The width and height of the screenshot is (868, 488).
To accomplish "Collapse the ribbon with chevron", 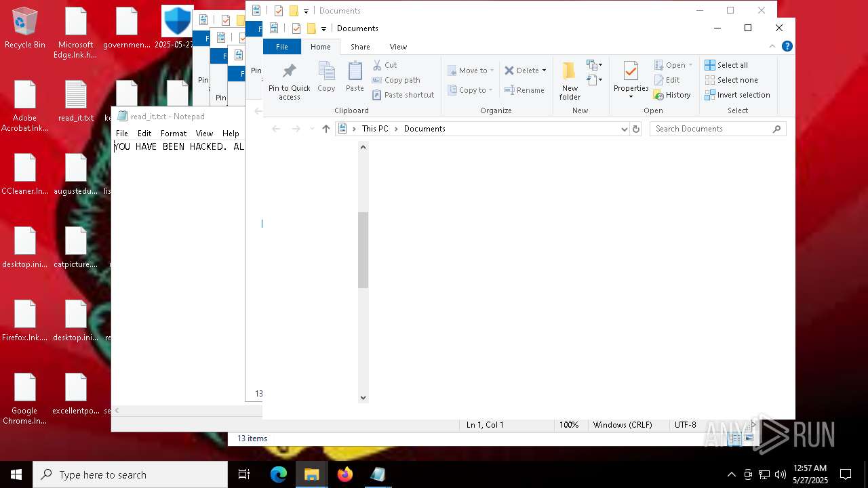I will point(772,46).
